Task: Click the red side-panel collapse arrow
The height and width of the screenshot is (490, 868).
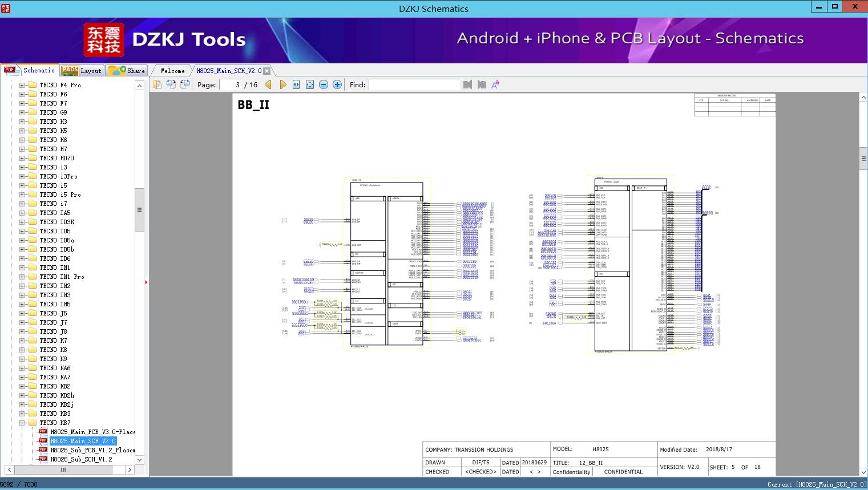Action: tap(146, 282)
